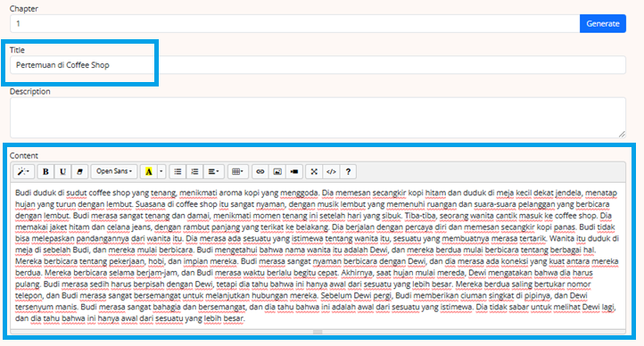Screen dimensions: 644x346
Task: Insert a video into the content
Action: 294,171
